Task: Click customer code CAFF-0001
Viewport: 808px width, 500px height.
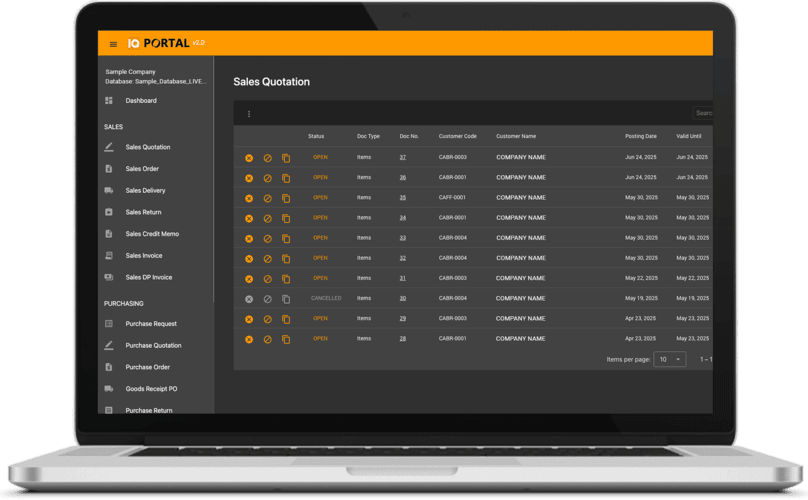Action: [x=452, y=197]
